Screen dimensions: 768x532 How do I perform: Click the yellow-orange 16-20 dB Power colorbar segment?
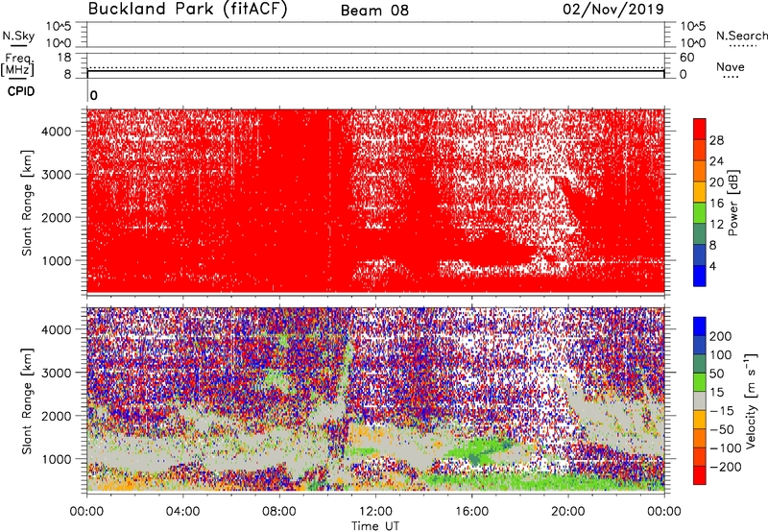point(700,191)
